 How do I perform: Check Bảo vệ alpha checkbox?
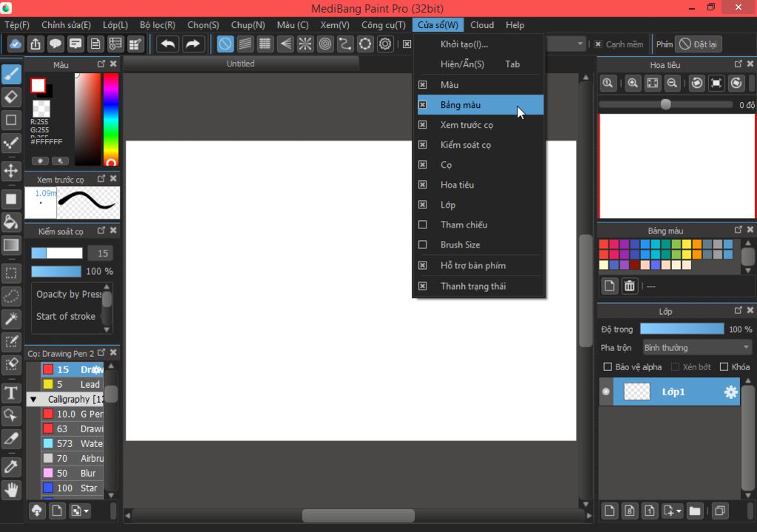tap(608, 367)
